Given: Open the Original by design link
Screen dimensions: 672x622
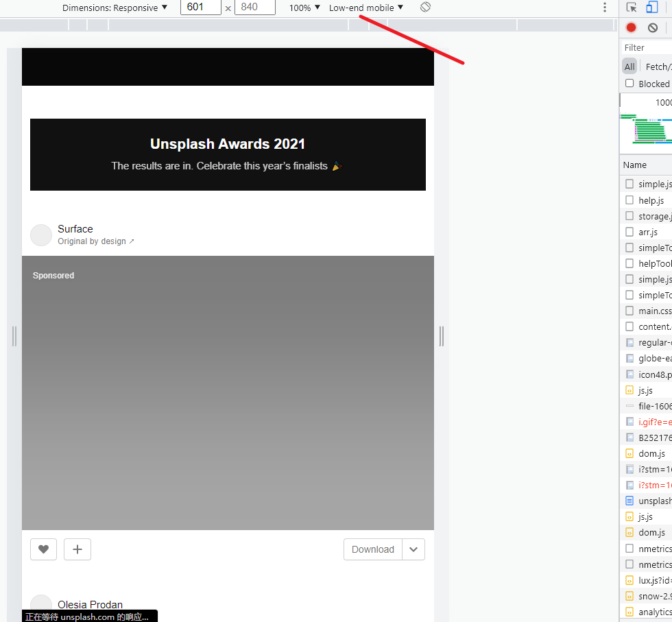Looking at the screenshot, I should point(96,241).
